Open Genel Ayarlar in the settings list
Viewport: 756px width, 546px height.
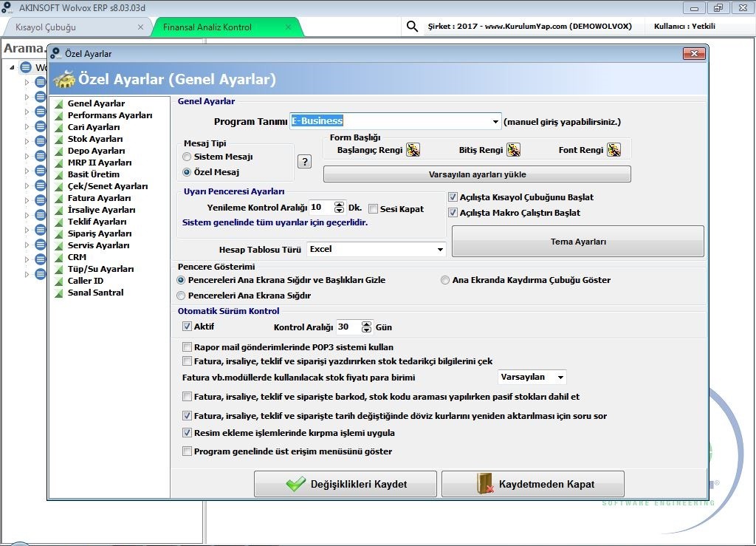click(x=96, y=103)
